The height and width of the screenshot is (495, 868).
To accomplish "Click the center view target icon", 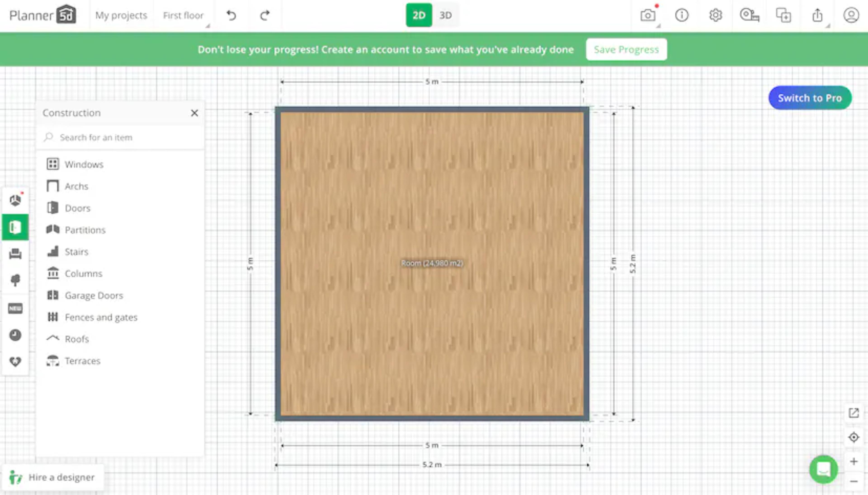I will tap(853, 437).
